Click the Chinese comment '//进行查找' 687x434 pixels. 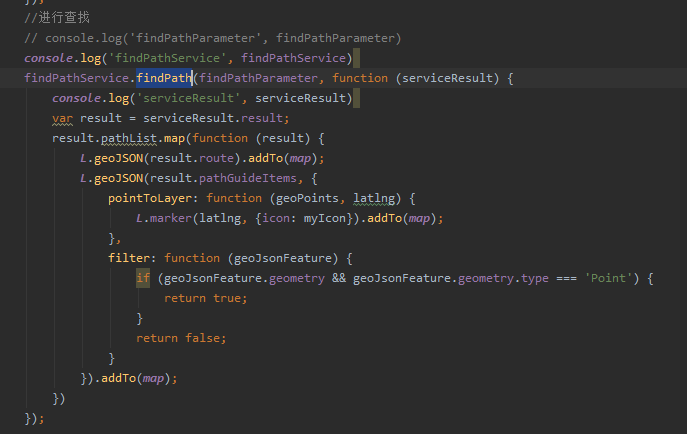(x=57, y=18)
